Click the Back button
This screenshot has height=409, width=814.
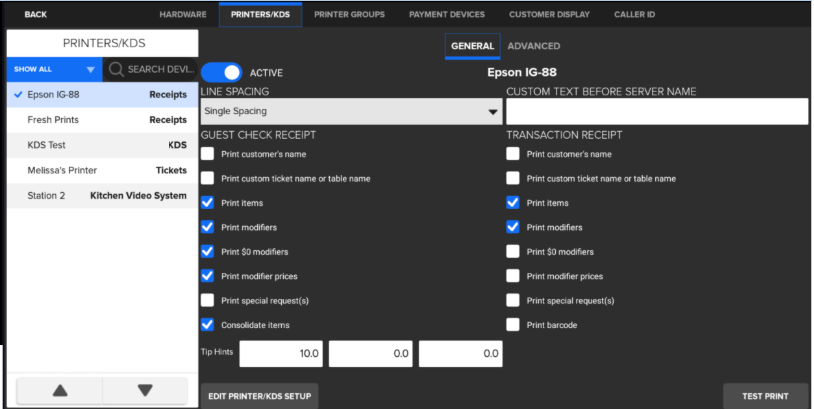(35, 14)
